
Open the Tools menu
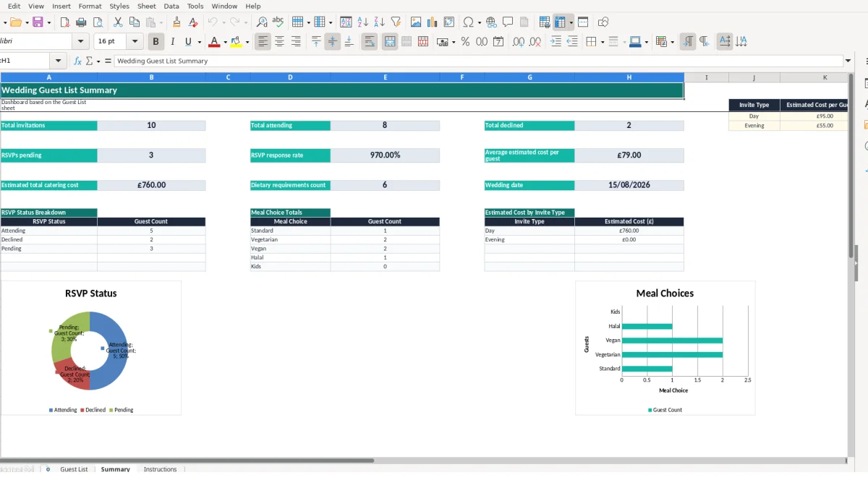pyautogui.click(x=195, y=6)
